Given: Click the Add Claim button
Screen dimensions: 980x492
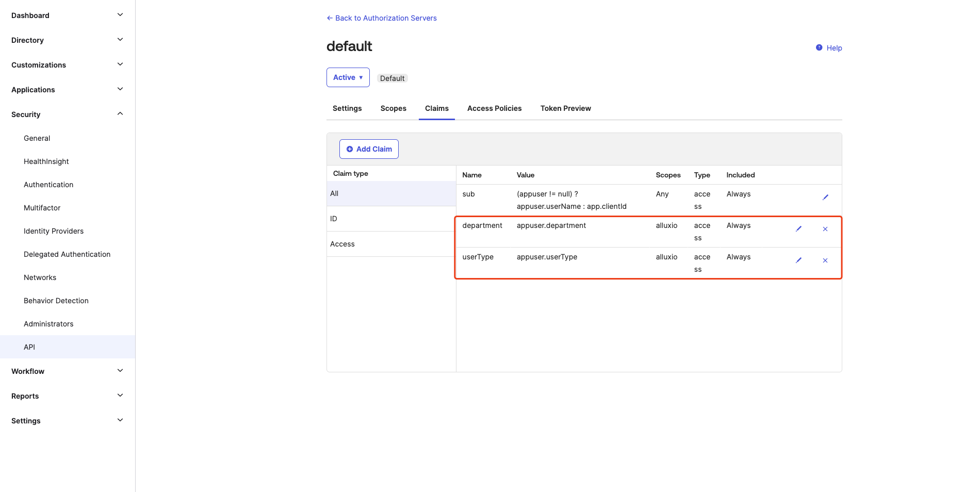Looking at the screenshot, I should [369, 149].
